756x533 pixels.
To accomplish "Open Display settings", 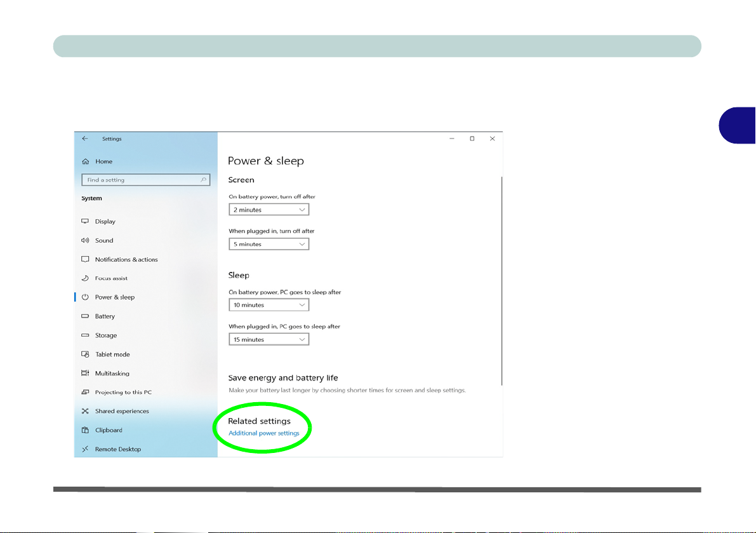I will coord(105,222).
